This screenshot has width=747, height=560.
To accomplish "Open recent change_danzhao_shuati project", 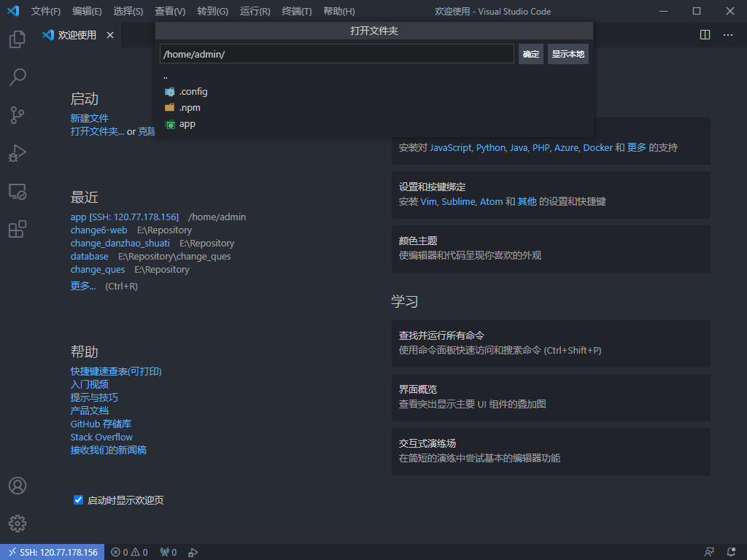I will point(120,244).
